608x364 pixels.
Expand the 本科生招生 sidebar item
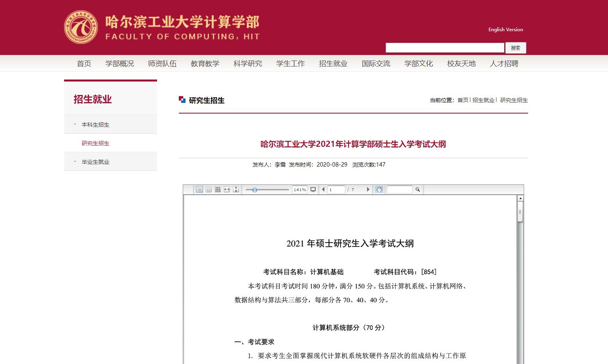click(x=95, y=125)
